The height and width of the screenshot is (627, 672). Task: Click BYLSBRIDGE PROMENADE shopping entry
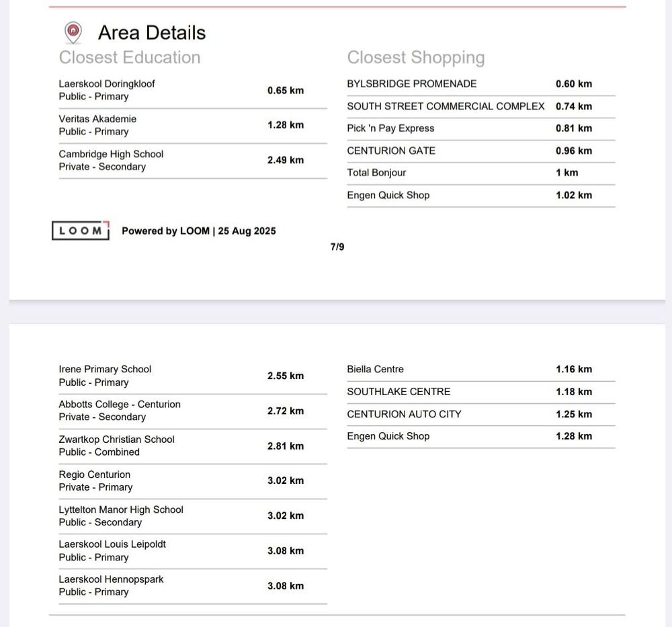point(412,84)
